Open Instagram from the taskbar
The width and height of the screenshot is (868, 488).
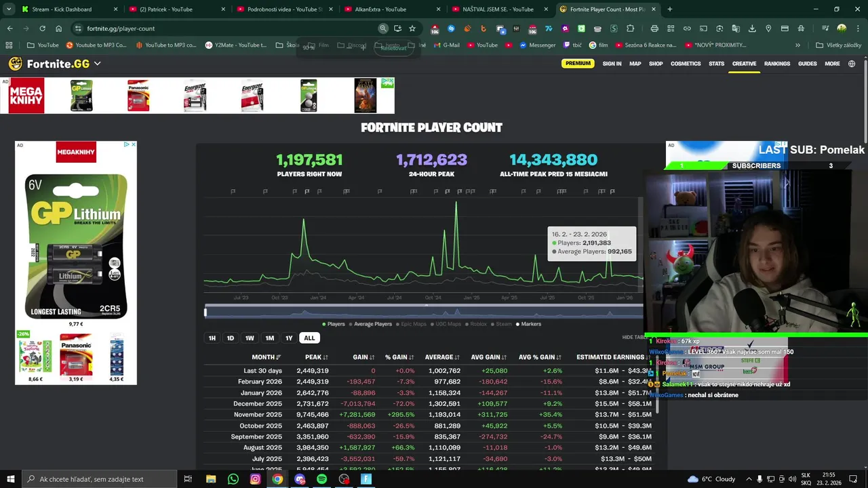click(255, 479)
